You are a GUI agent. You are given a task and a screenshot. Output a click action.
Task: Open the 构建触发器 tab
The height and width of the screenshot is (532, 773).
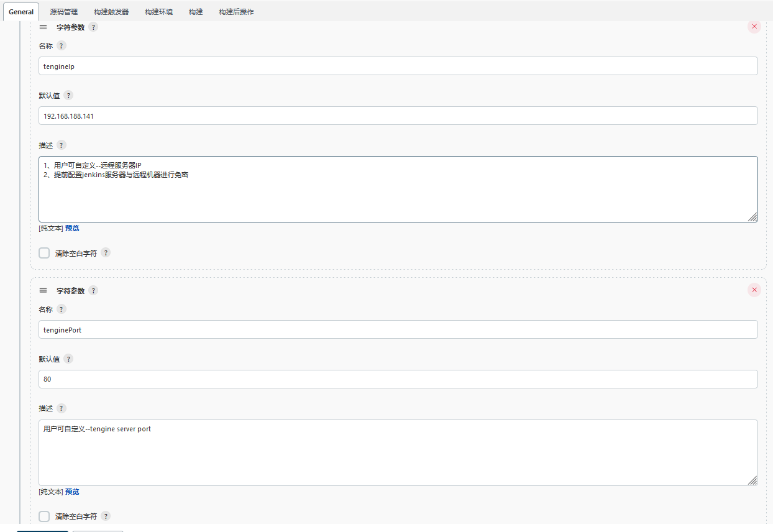[112, 12]
